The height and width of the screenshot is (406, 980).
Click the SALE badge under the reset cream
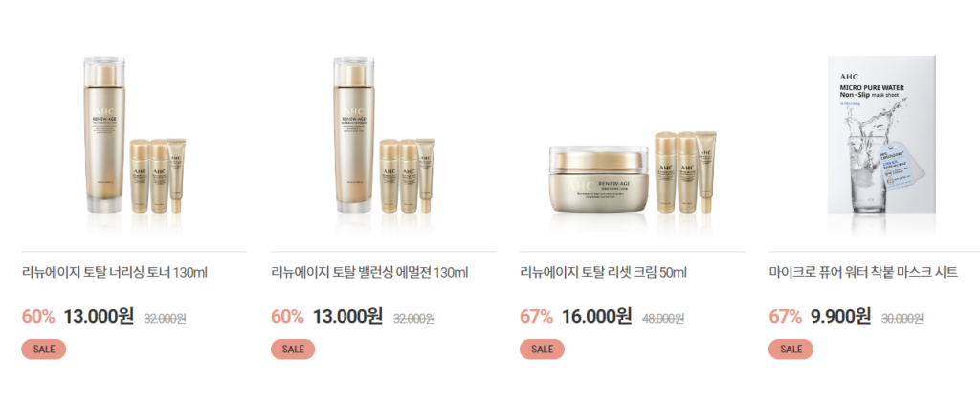coord(542,350)
